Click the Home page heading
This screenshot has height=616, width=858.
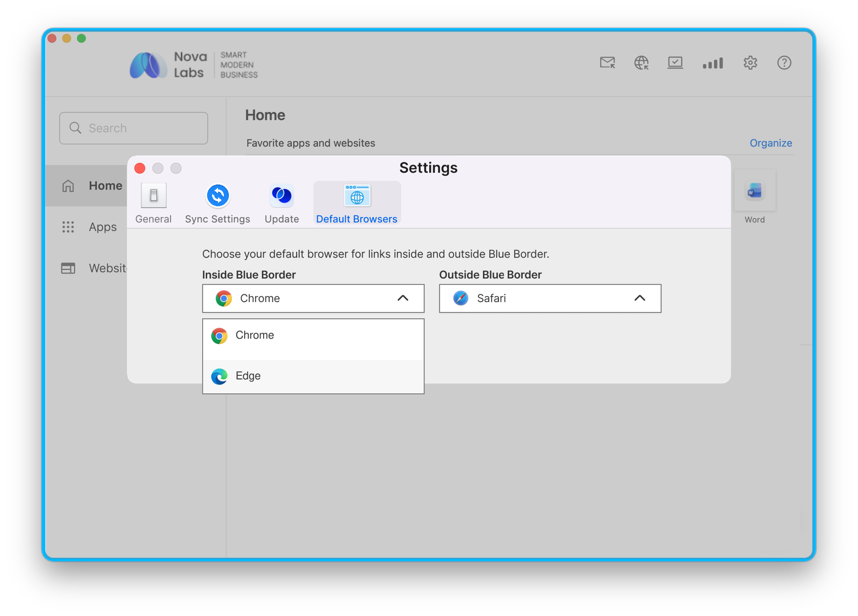(265, 115)
